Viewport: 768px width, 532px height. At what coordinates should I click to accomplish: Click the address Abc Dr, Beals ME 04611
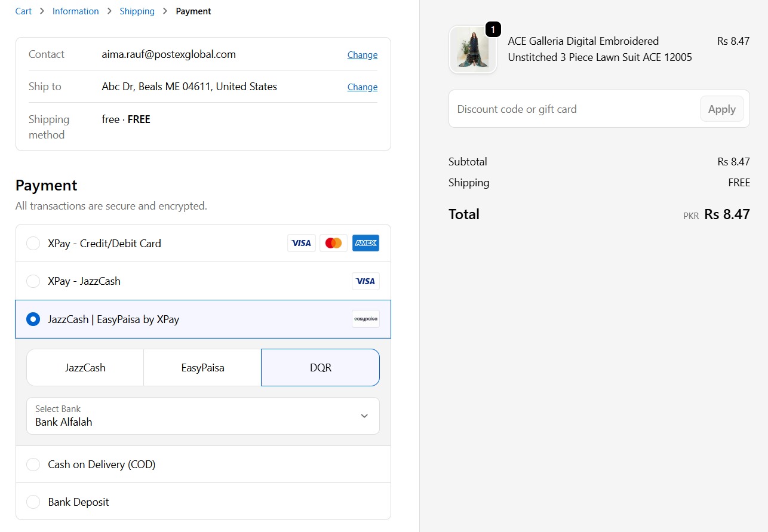[189, 87]
